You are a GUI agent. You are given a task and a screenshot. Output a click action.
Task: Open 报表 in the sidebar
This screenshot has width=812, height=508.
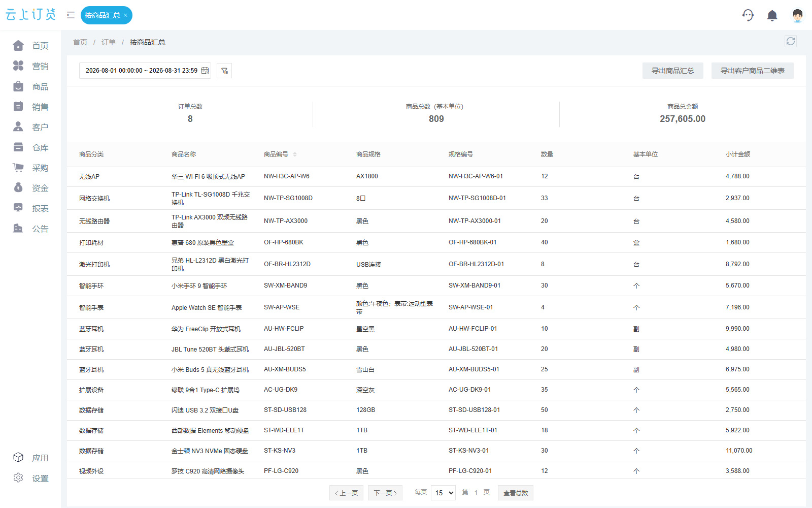click(x=30, y=208)
